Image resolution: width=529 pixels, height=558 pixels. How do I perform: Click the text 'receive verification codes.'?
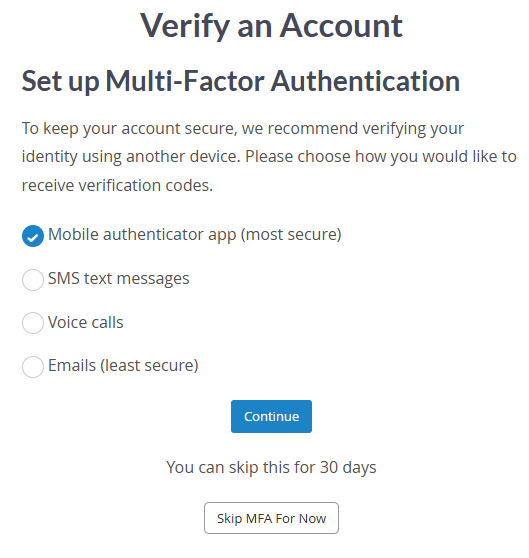click(x=117, y=185)
